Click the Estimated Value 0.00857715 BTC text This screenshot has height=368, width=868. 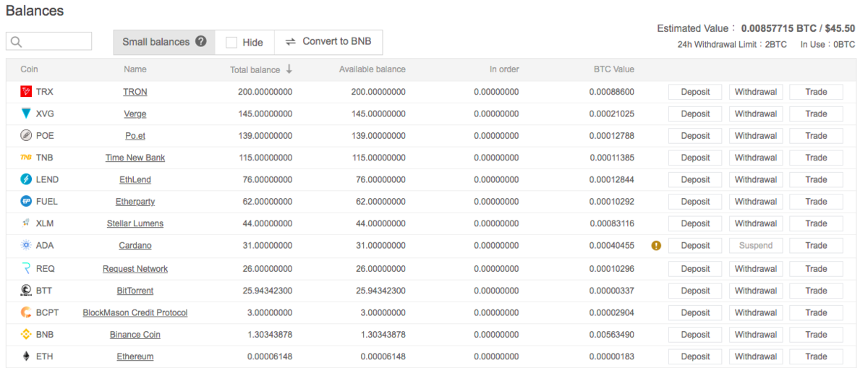(756, 29)
